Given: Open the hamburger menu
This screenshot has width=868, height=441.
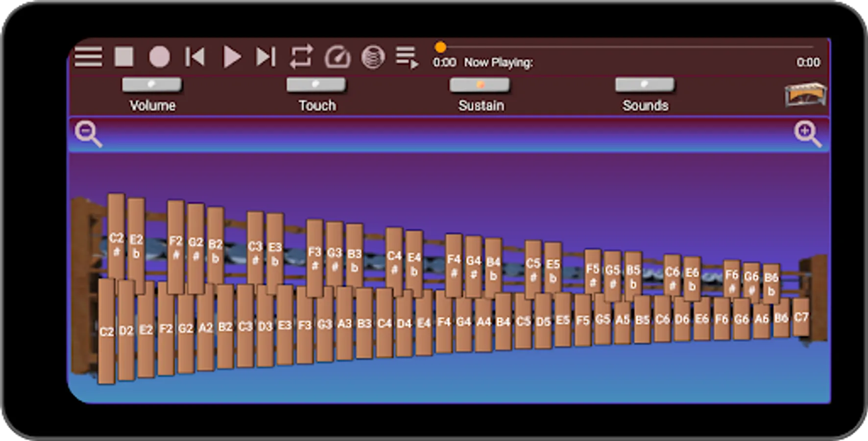Looking at the screenshot, I should click(x=89, y=57).
